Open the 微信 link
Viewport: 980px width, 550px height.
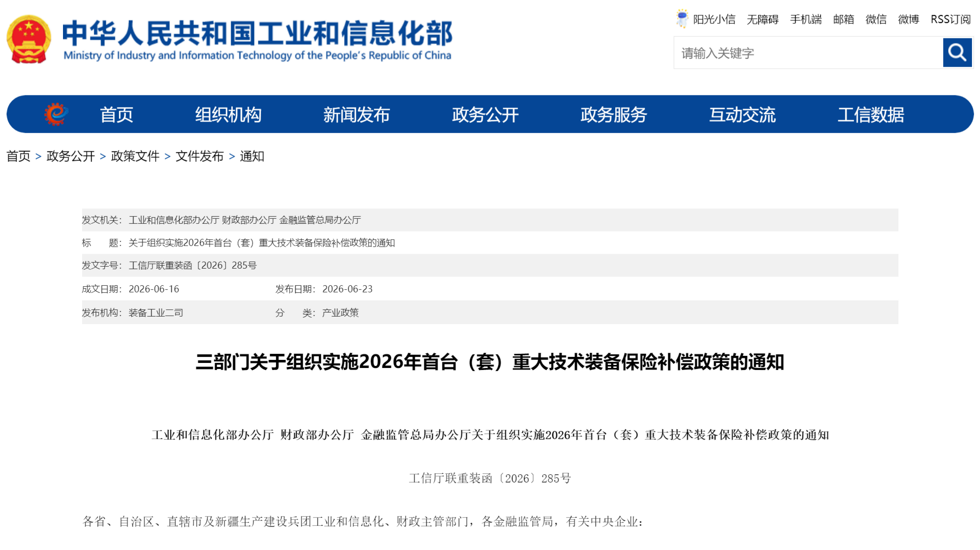click(876, 19)
